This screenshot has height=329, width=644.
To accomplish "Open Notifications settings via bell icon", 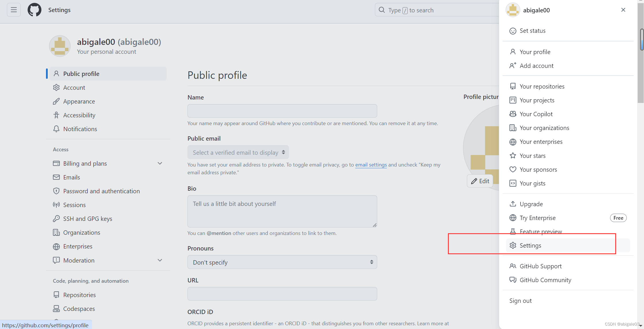I will click(56, 129).
